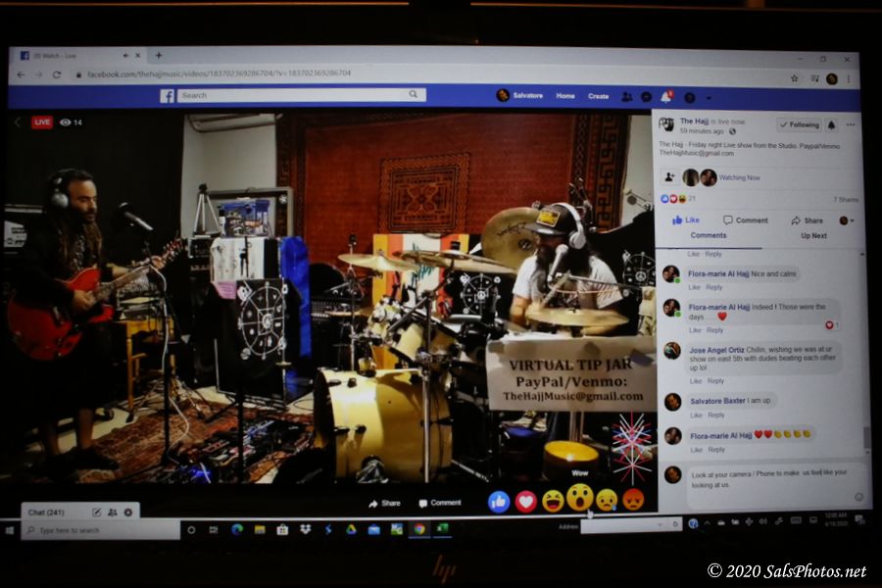Open Chat settings gear icon
The width and height of the screenshot is (882, 588).
pos(128,512)
